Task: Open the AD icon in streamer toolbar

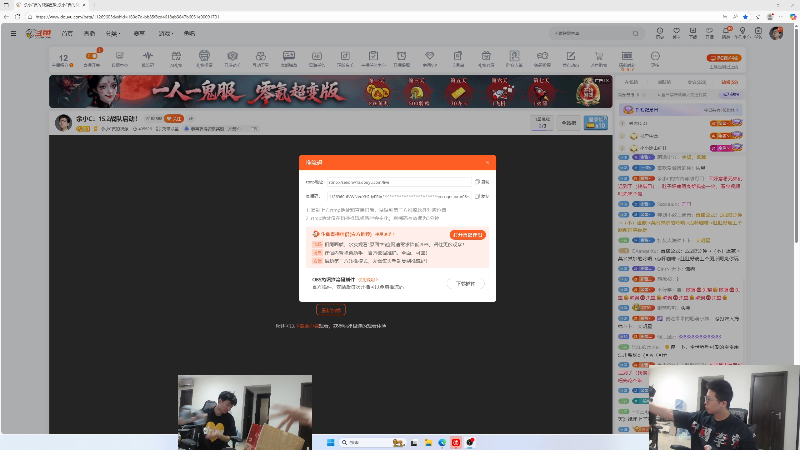Action: pos(316,56)
